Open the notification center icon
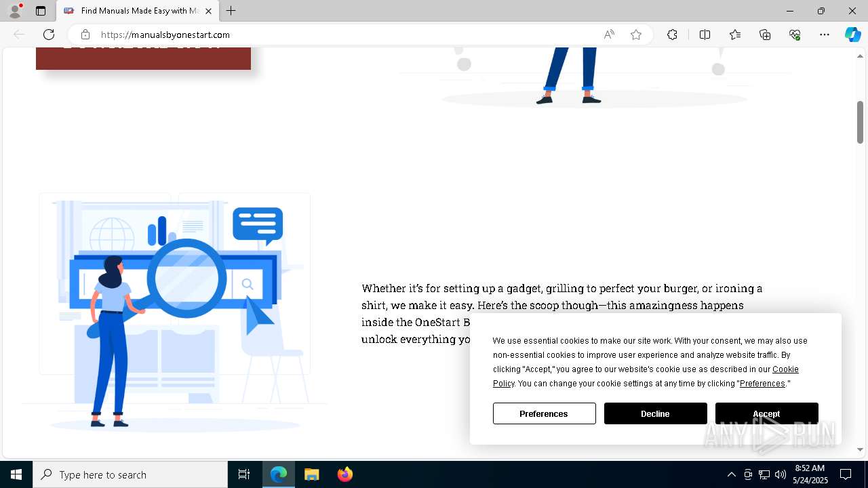 pos(846,474)
